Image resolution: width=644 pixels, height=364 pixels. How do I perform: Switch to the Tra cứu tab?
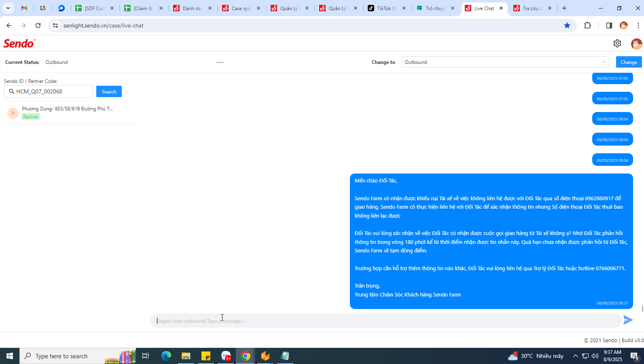coord(532,8)
